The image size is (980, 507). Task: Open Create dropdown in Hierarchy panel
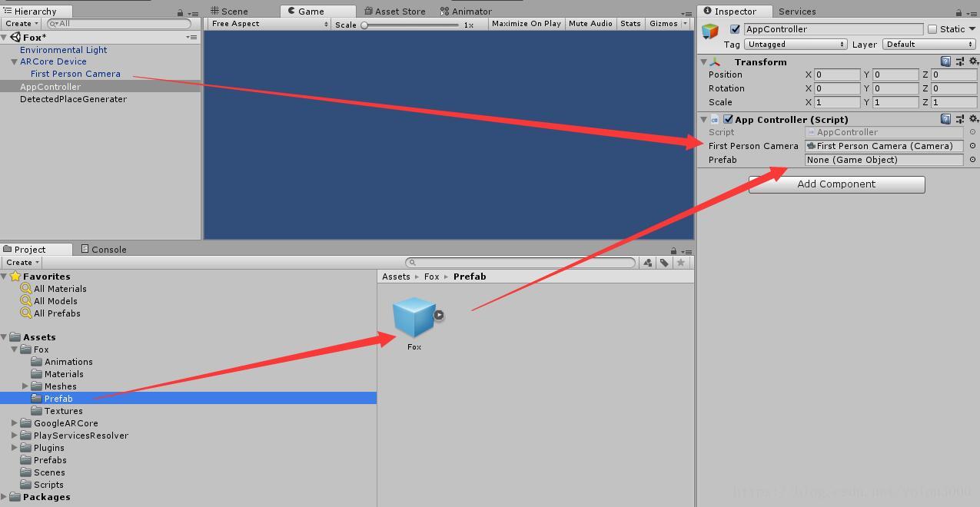(x=21, y=24)
